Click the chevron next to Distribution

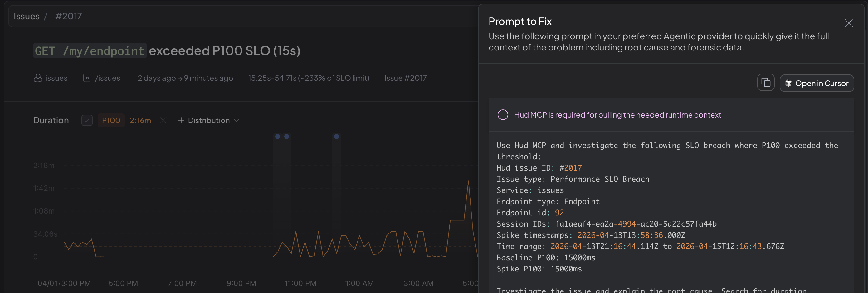(236, 120)
